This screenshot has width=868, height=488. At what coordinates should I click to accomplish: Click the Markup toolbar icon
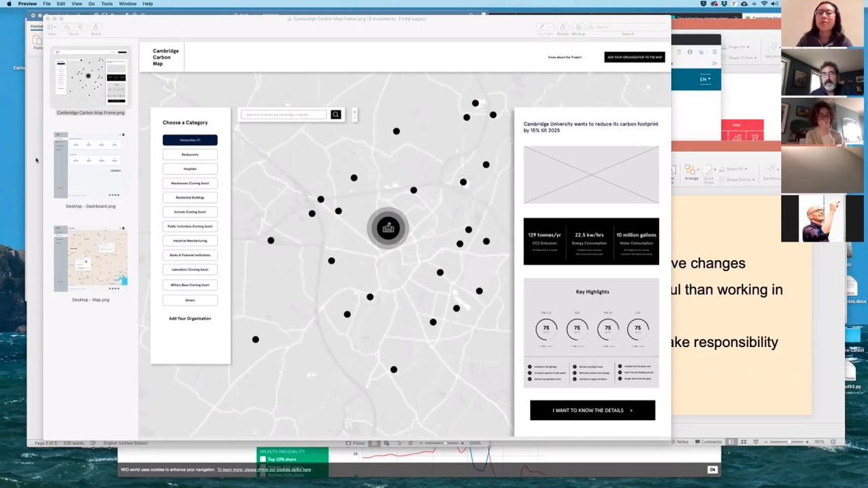(x=579, y=27)
